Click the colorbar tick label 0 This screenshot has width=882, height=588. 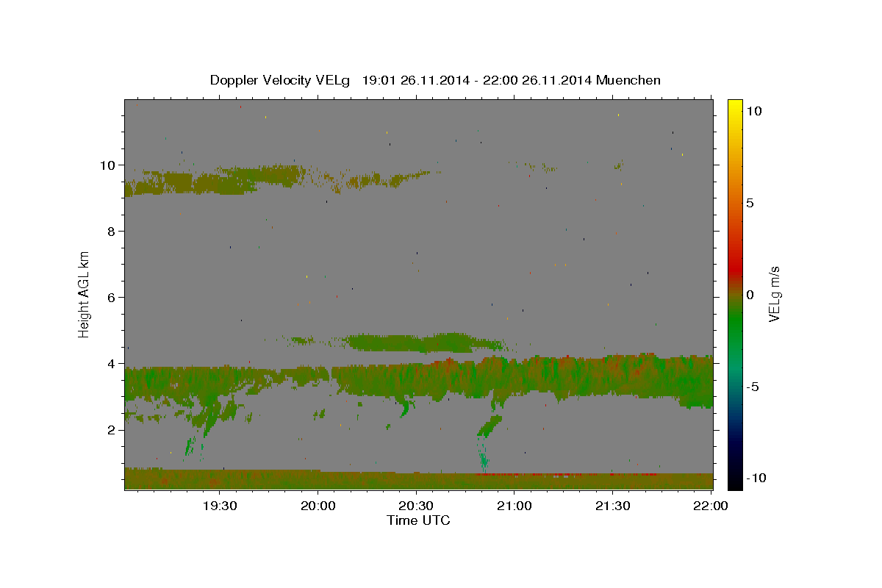pos(750,295)
